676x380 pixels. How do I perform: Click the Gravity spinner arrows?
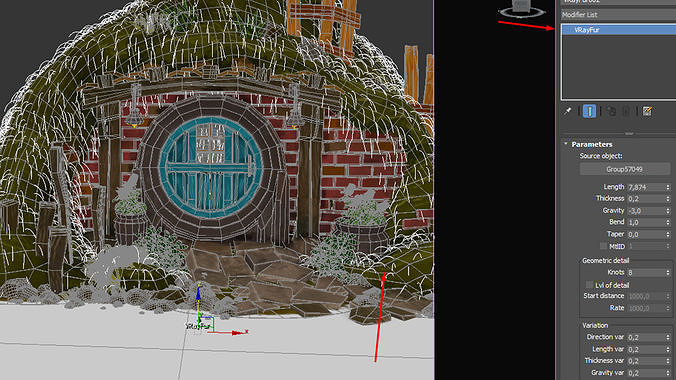[668, 210]
